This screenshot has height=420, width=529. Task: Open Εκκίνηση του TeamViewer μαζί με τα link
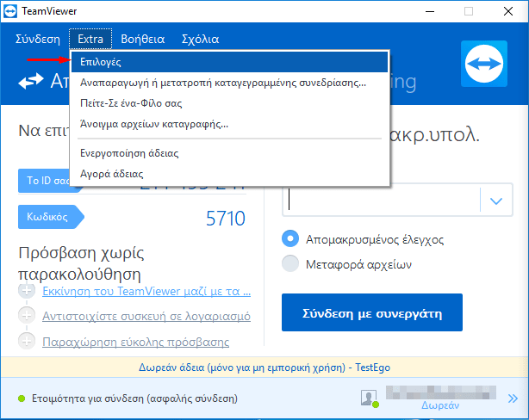click(x=146, y=291)
